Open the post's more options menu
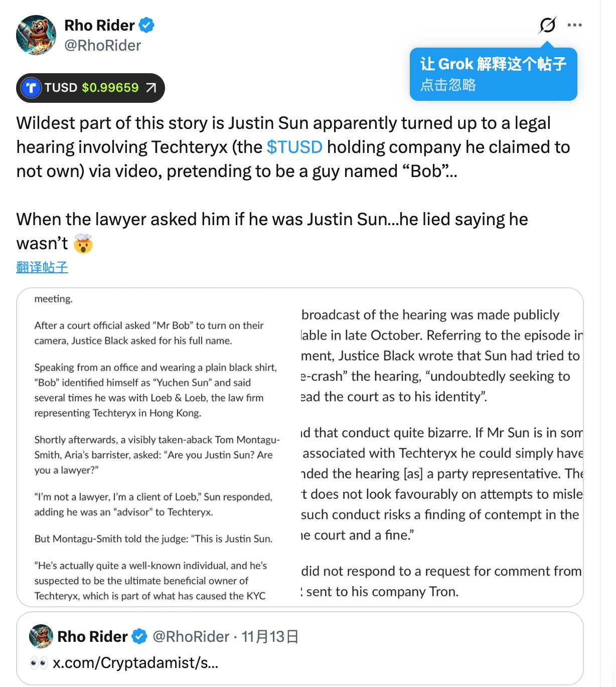This screenshot has width=616, height=687. tap(574, 25)
